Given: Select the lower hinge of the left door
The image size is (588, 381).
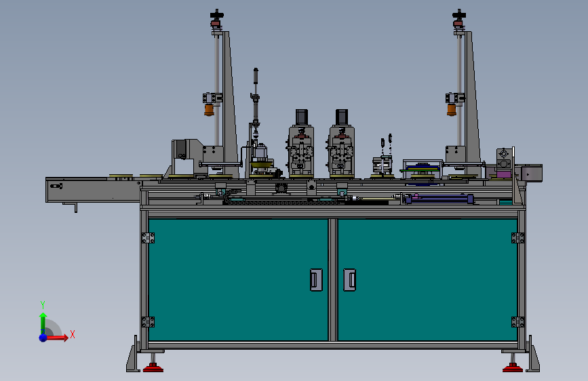Looking at the screenshot, I should [148, 322].
